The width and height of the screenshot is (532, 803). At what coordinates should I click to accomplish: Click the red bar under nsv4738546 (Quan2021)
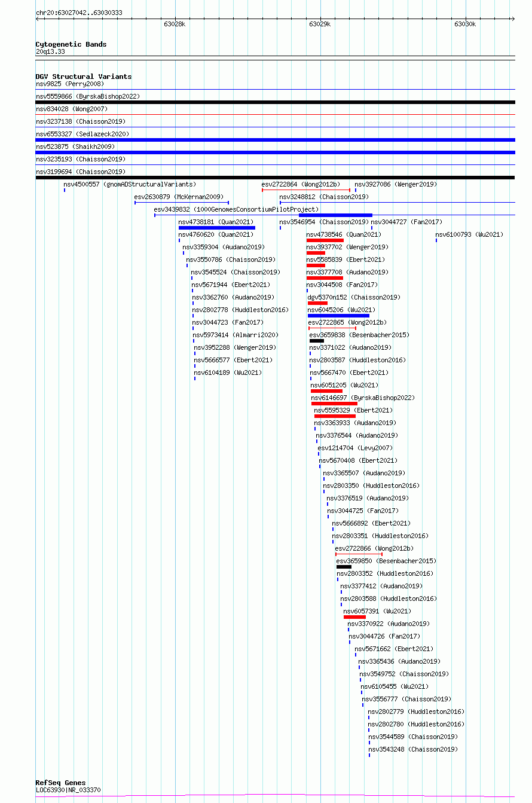(x=325, y=240)
